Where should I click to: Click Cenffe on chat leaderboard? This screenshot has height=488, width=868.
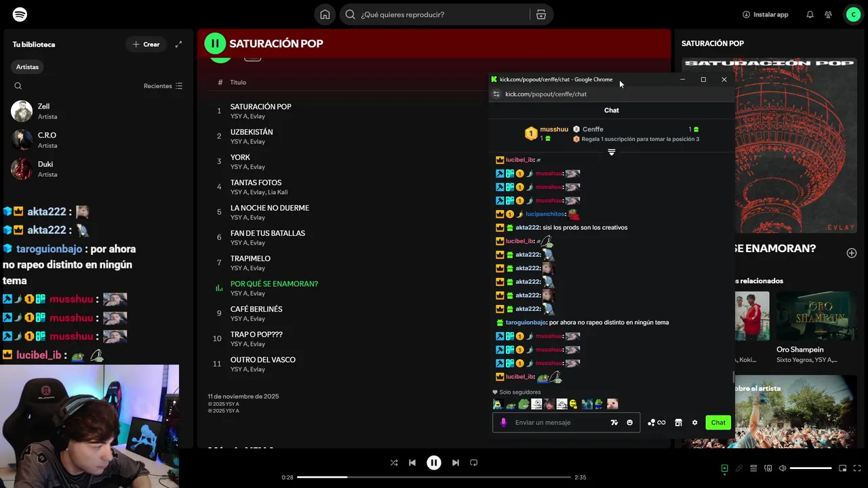point(593,129)
